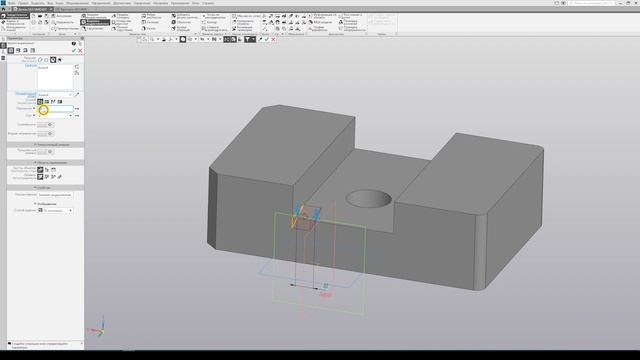Collapse the display subsection header

pos(45,203)
